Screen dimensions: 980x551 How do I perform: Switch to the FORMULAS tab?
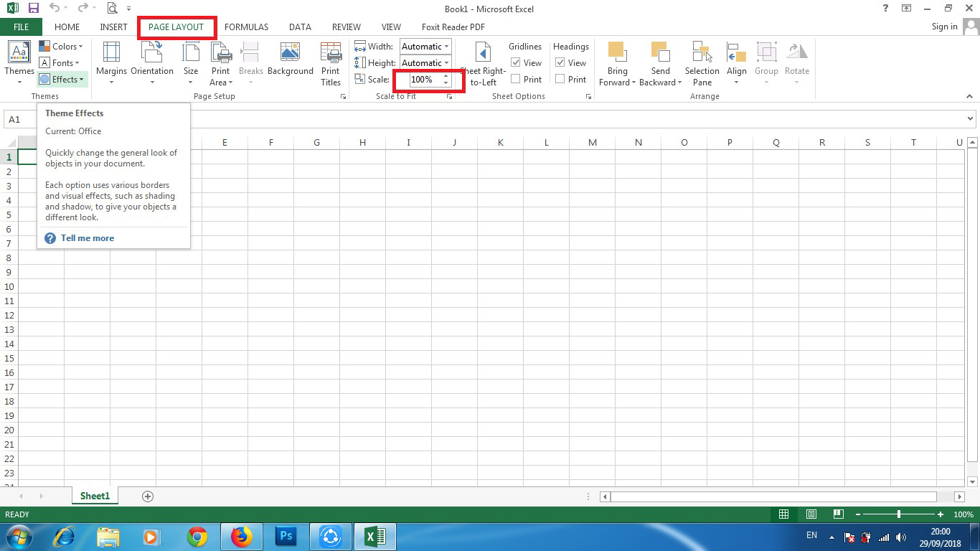(x=246, y=27)
